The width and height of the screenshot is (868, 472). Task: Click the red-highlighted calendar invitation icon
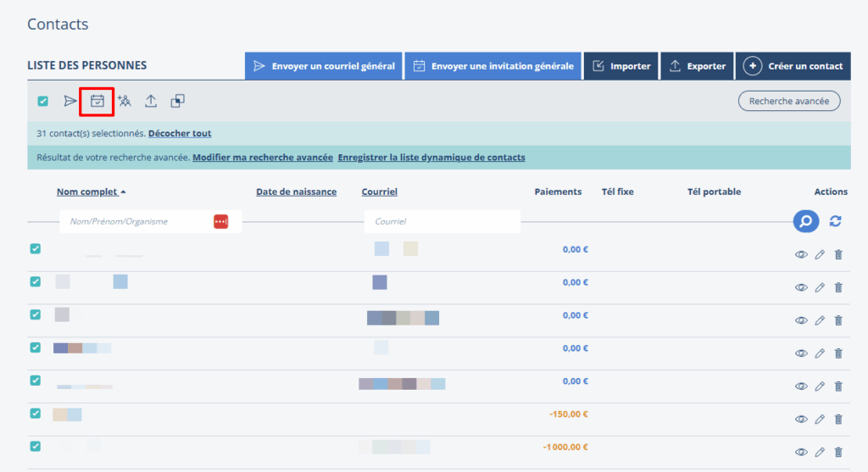click(x=97, y=102)
